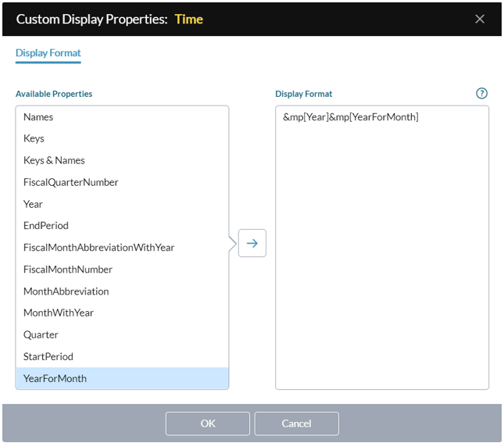Select Names in Available Properties
This screenshot has height=443, width=504.
(122, 117)
